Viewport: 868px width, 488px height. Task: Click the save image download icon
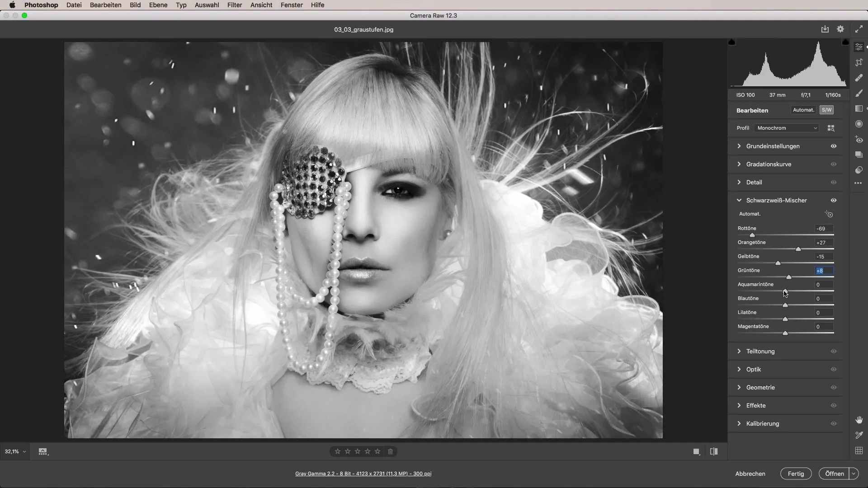(825, 29)
